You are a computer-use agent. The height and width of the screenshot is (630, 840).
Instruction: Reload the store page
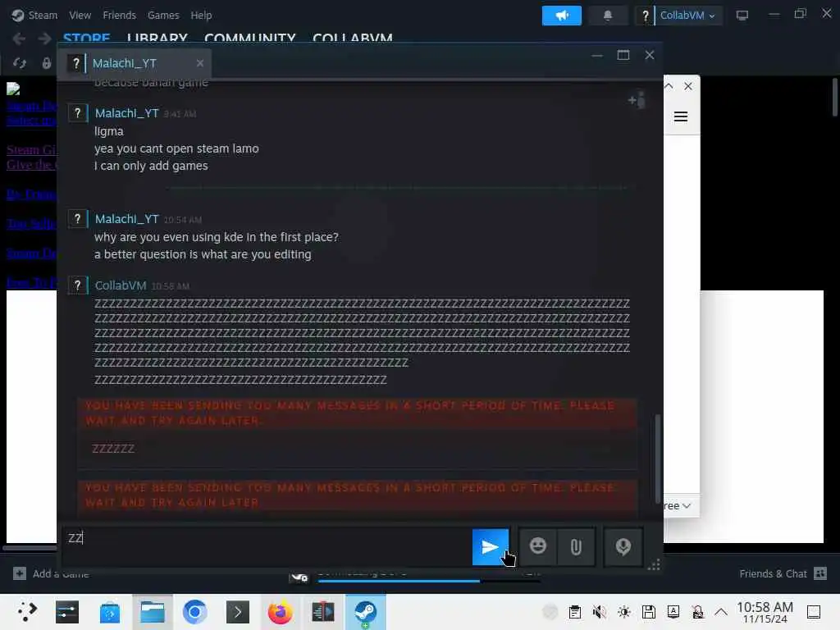pyautogui.click(x=20, y=63)
